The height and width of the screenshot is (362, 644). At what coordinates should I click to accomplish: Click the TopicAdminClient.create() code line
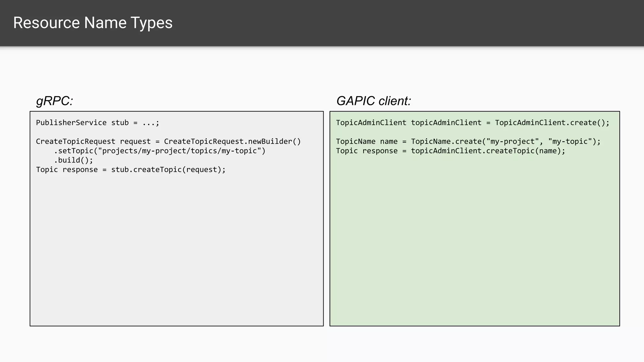pos(473,123)
